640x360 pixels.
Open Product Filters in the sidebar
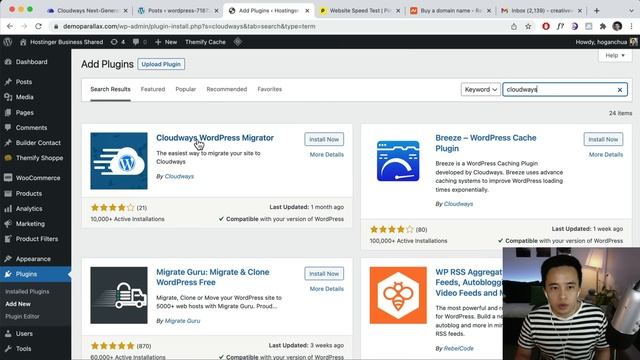click(x=36, y=238)
